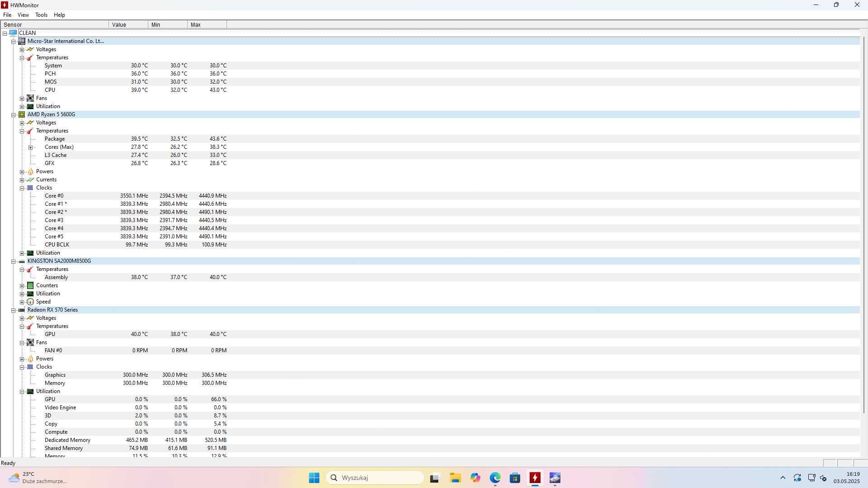Viewport: 868px width, 488px height.
Task: Click the Ryzen Powers flame icon
Action: pos(30,171)
